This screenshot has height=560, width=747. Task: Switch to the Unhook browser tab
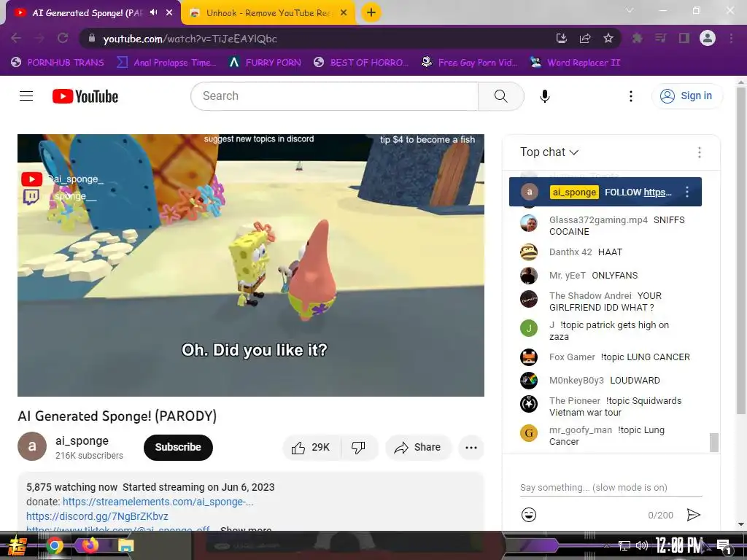click(x=268, y=13)
